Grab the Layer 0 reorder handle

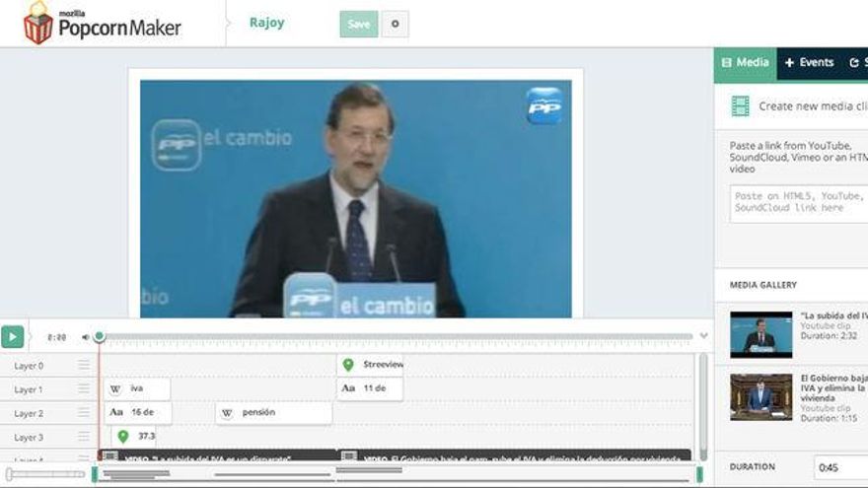point(84,366)
